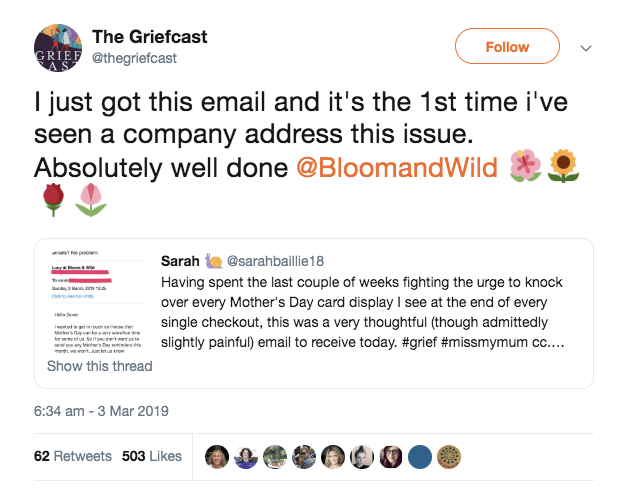Click the last patterned liker avatar

[x=450, y=457]
